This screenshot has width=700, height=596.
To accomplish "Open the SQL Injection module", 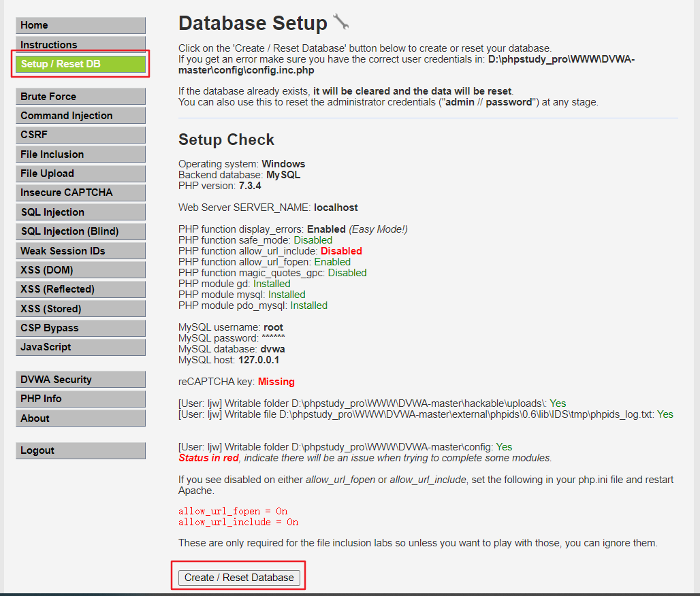I will point(80,212).
